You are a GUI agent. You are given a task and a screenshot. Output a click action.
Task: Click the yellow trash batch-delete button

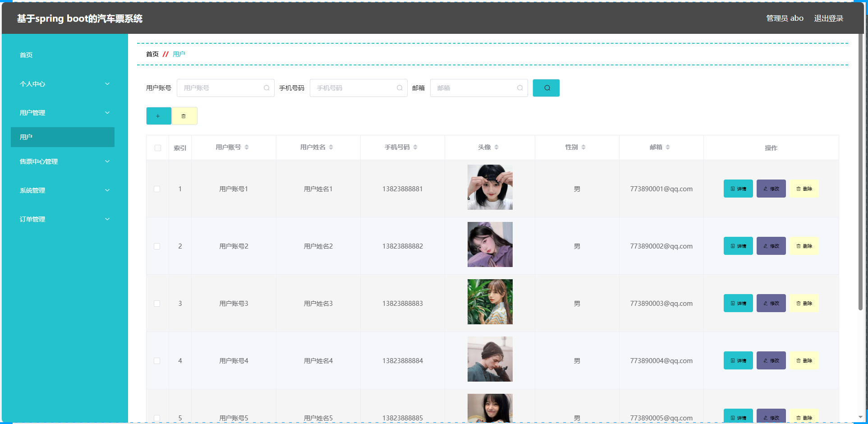coord(184,116)
